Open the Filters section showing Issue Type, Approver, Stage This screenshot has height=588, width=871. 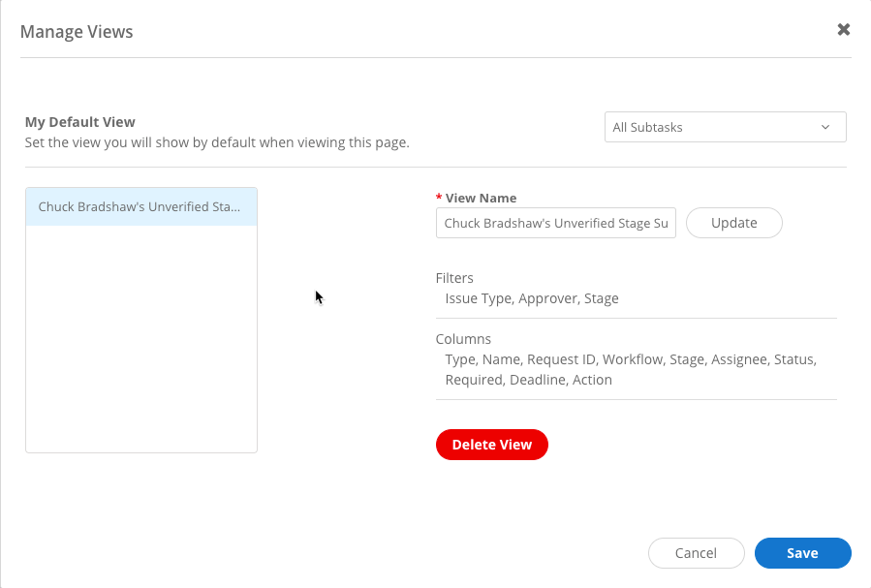454,278
